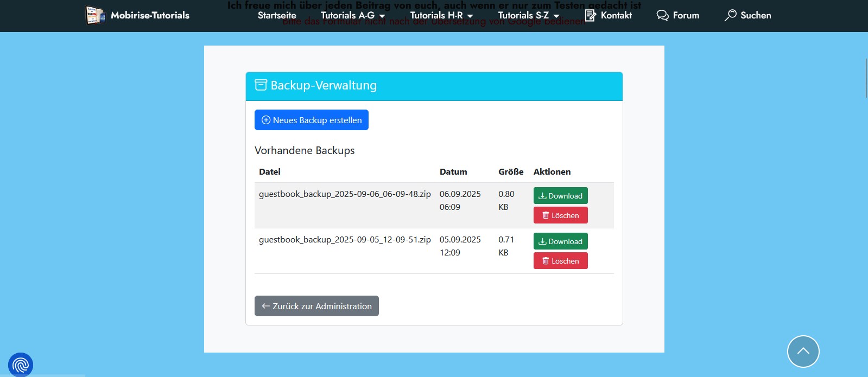
Task: Delete the 2025-09-05 backup with Löschen
Action: point(560,261)
